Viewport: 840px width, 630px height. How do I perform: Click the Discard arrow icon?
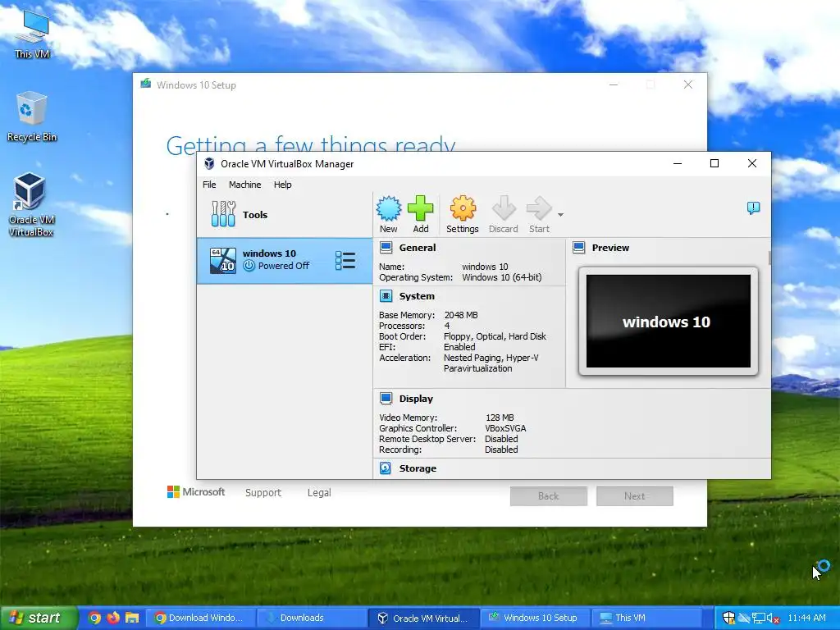pos(504,208)
